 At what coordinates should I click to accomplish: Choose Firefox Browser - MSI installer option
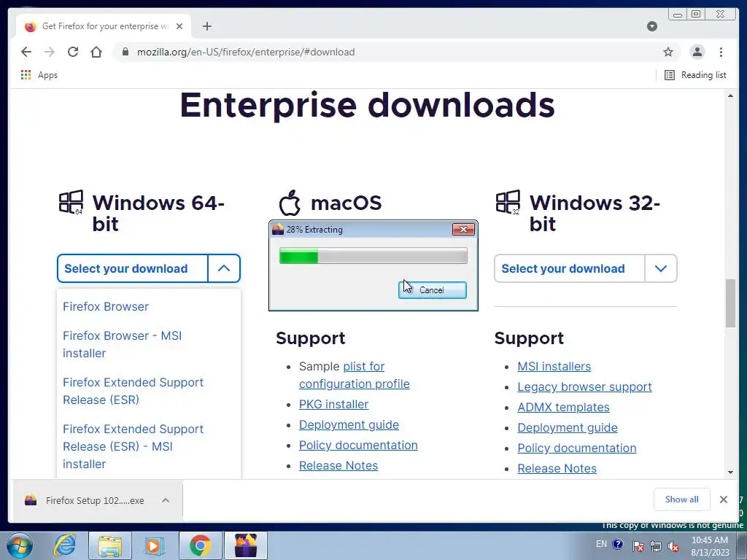tap(123, 344)
